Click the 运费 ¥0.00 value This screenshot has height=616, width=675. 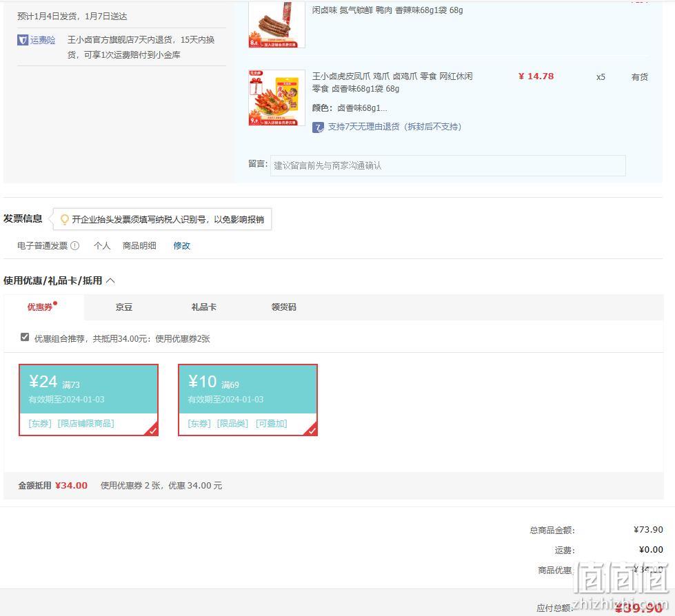click(x=651, y=549)
